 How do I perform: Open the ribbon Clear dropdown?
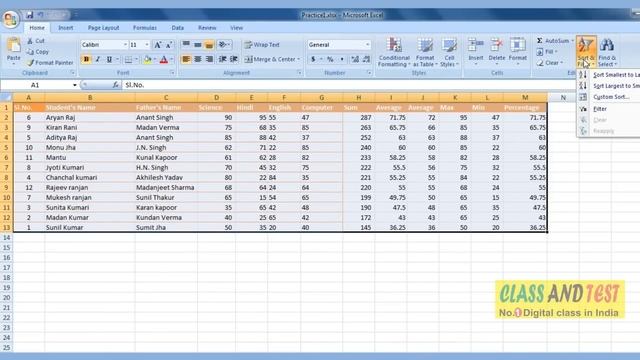(549, 63)
